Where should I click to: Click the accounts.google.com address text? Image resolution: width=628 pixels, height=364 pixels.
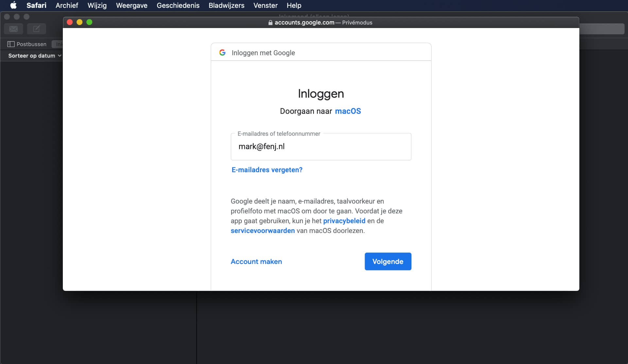click(x=304, y=23)
